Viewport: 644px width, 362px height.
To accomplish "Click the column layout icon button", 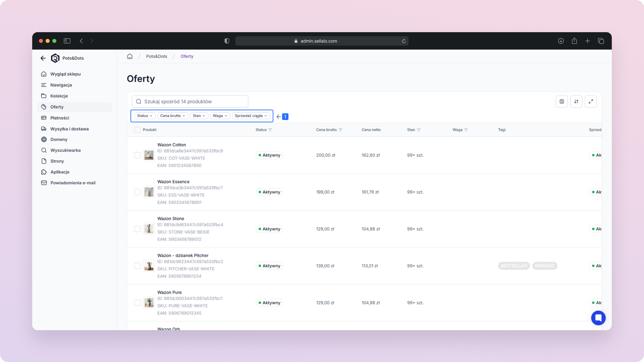I will pos(561,102).
